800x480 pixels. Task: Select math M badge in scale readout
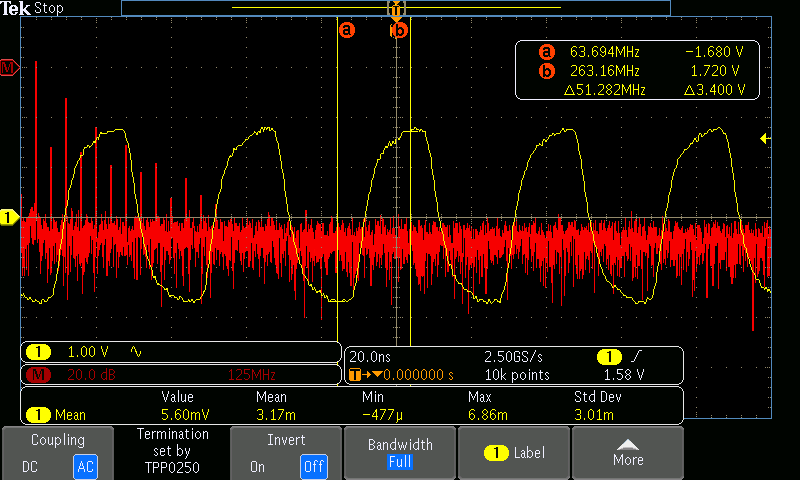coord(39,375)
